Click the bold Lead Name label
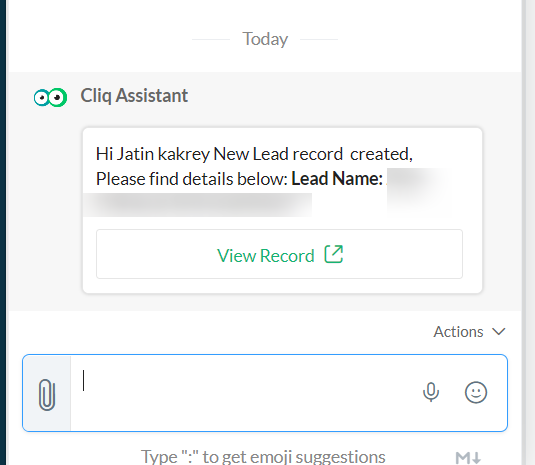This screenshot has height=465, width=535. pyautogui.click(x=337, y=178)
